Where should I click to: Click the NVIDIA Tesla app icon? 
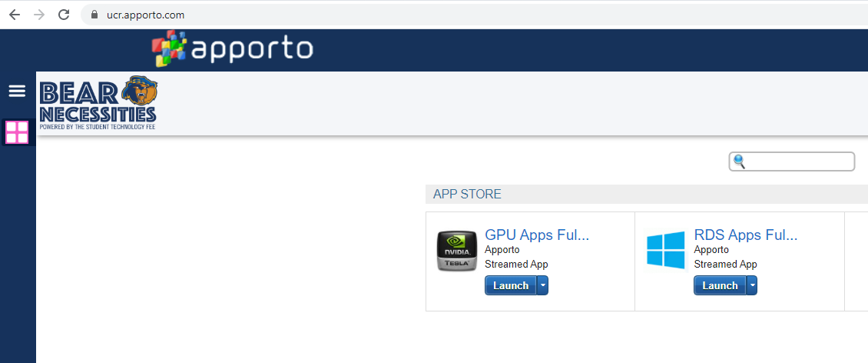pos(456,251)
